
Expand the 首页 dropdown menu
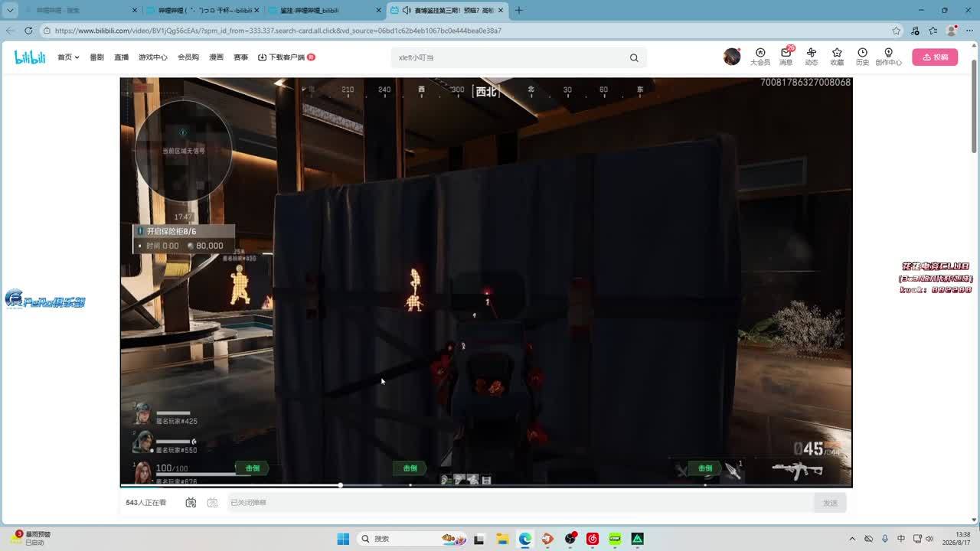pos(68,57)
